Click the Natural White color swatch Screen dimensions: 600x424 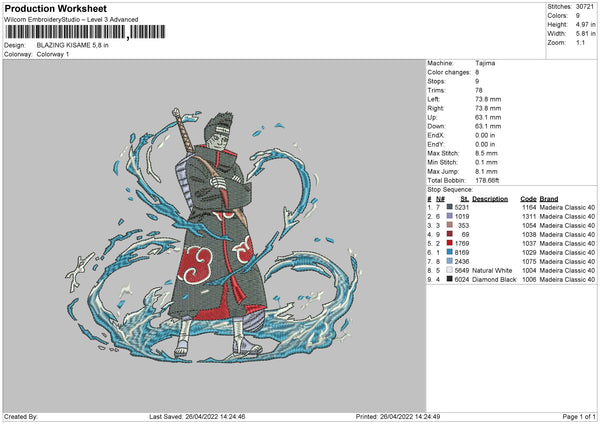(450, 270)
